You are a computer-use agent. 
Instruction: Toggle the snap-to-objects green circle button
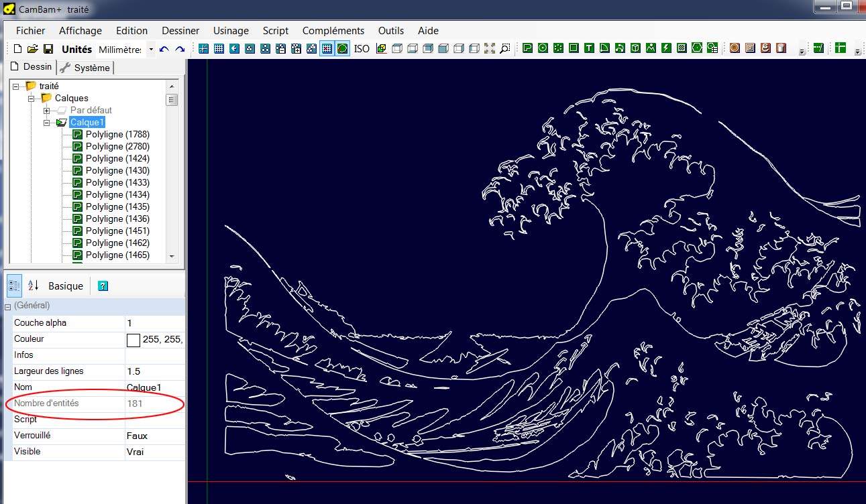click(342, 49)
